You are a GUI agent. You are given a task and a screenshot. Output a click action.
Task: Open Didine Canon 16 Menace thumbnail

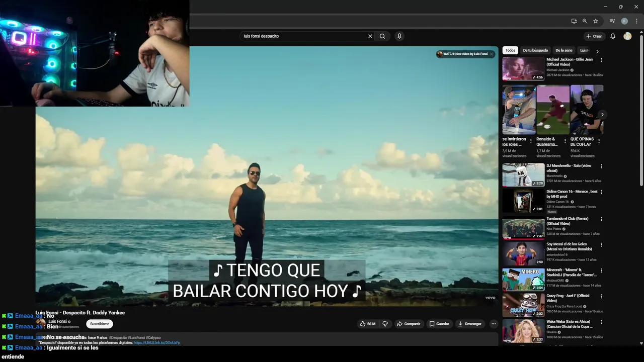click(x=523, y=201)
